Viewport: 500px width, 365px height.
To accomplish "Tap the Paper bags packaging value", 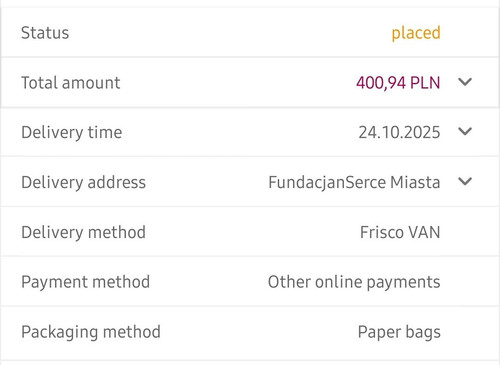I will pos(399,332).
